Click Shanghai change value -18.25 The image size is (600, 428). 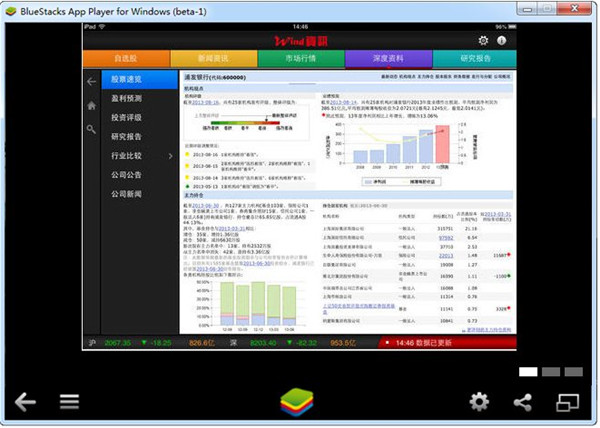(161, 343)
